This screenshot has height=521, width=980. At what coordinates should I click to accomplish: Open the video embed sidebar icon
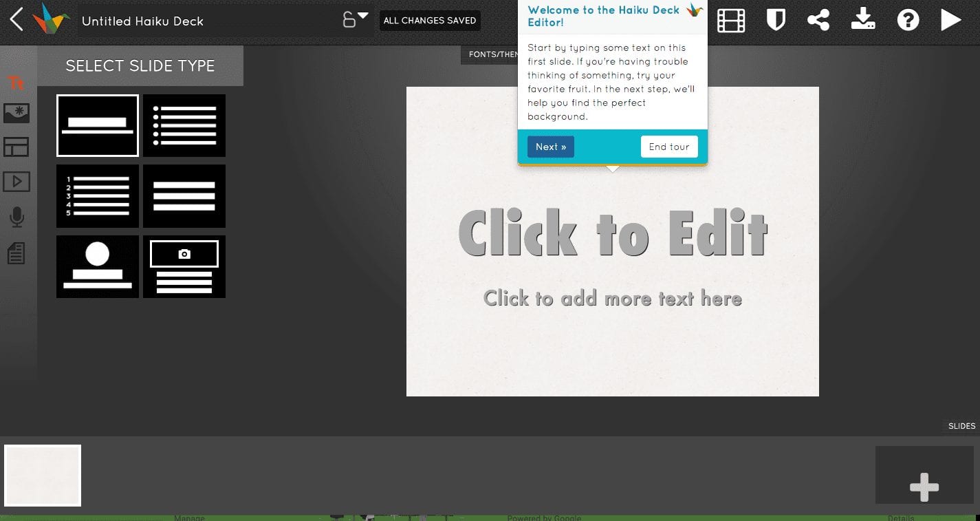(17, 182)
